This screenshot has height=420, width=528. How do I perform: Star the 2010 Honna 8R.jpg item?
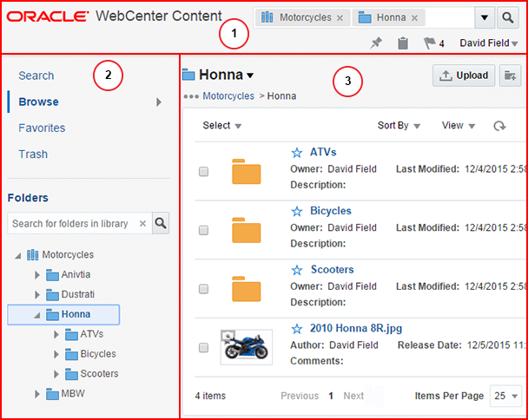[x=297, y=329]
